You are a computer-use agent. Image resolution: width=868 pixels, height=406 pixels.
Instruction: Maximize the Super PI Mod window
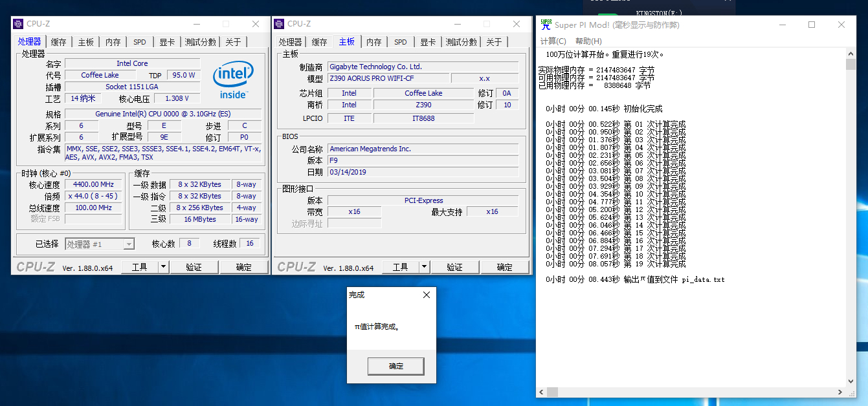[x=812, y=25]
